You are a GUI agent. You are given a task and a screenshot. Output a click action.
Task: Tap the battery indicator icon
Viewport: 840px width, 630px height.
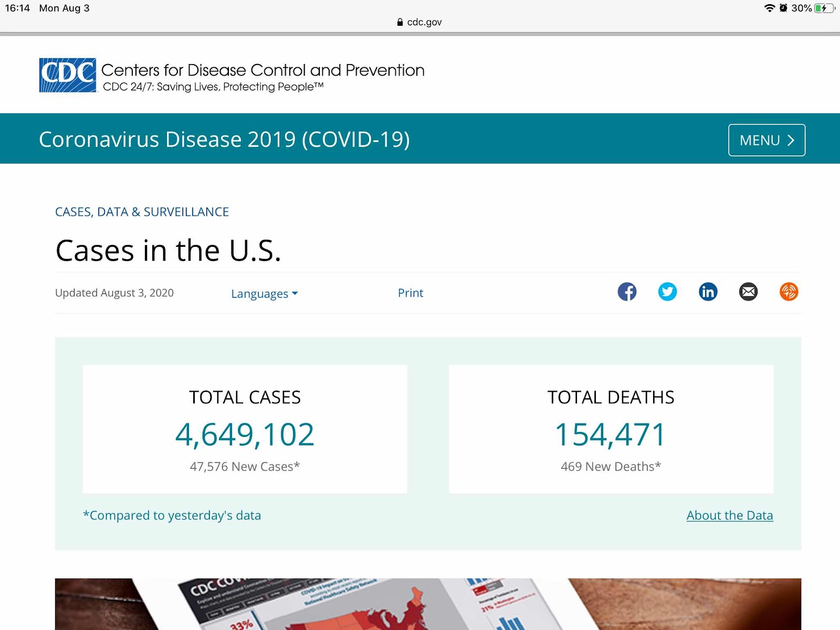coord(824,8)
